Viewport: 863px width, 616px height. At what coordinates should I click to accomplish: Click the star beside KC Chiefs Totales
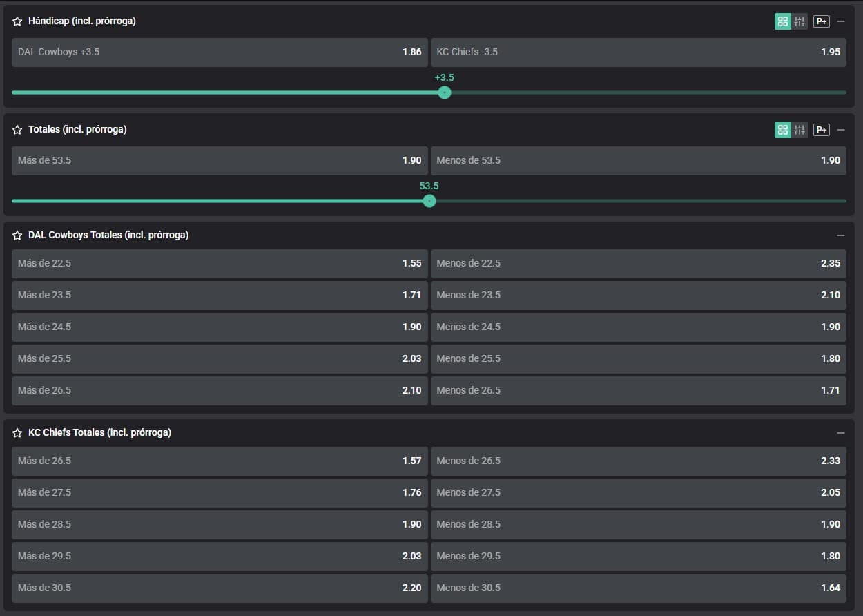17,433
